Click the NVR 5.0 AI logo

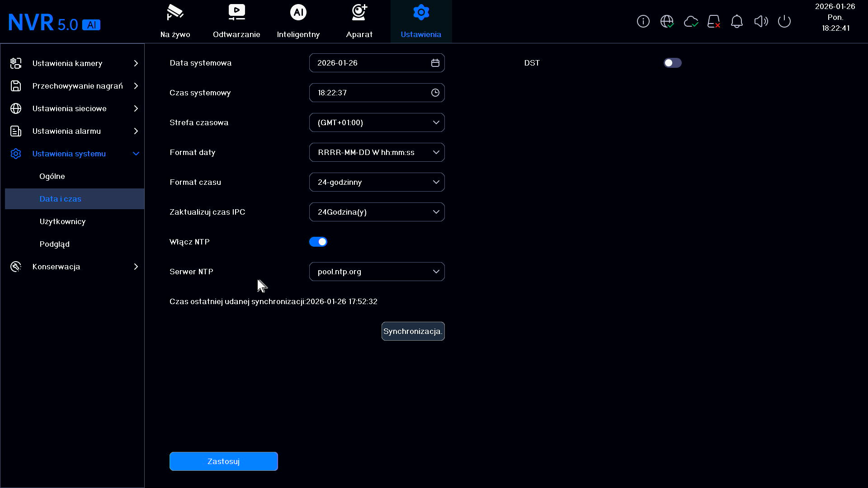tap(54, 23)
